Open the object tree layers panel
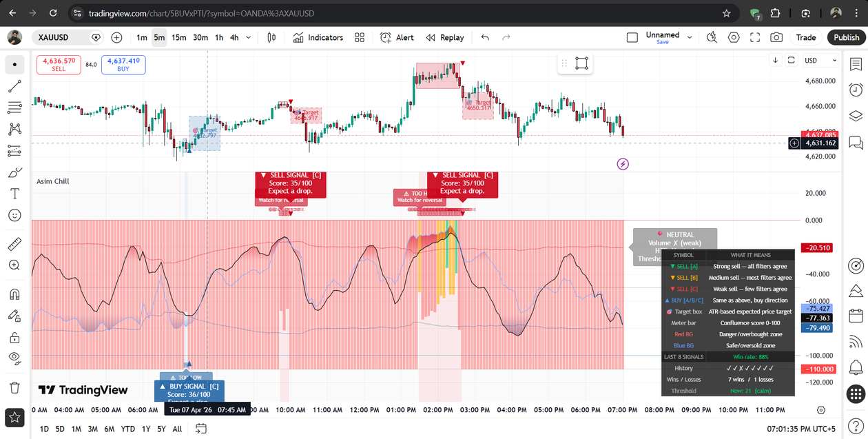The image size is (868, 439). click(x=856, y=115)
